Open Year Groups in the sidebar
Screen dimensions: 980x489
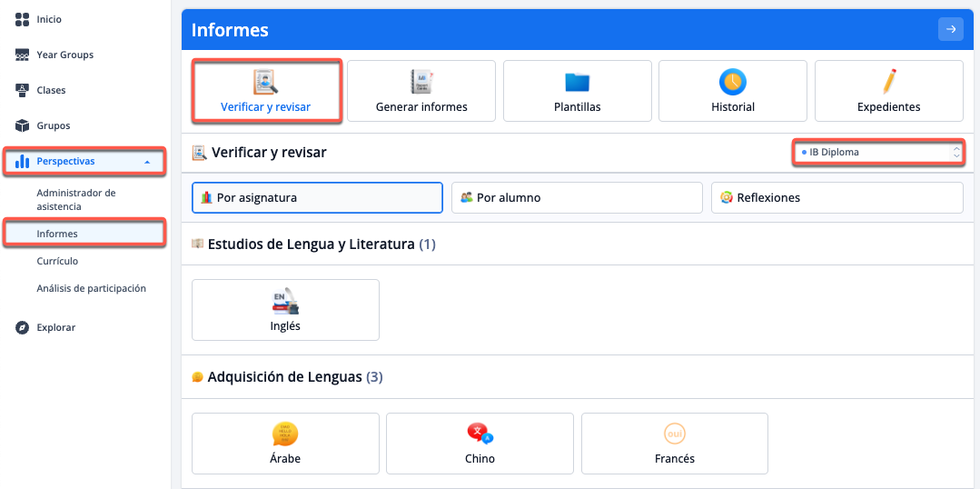click(x=64, y=55)
